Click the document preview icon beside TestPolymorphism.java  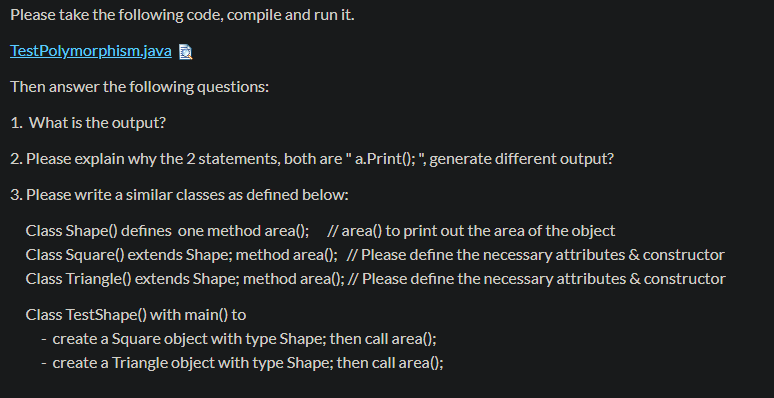coord(186,52)
